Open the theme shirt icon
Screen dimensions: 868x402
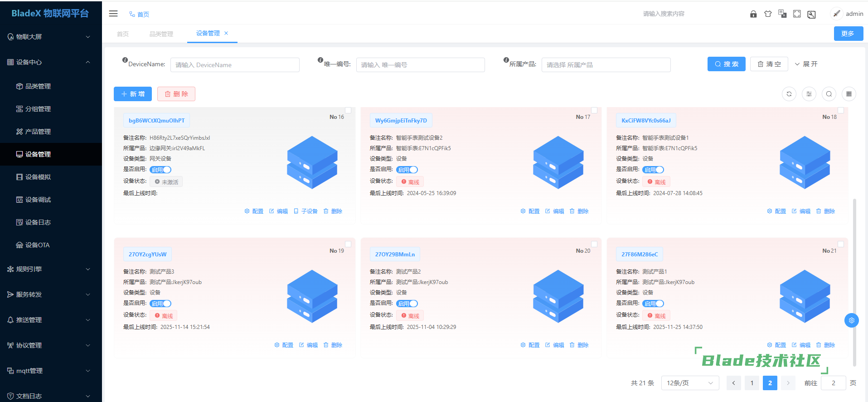click(x=768, y=14)
